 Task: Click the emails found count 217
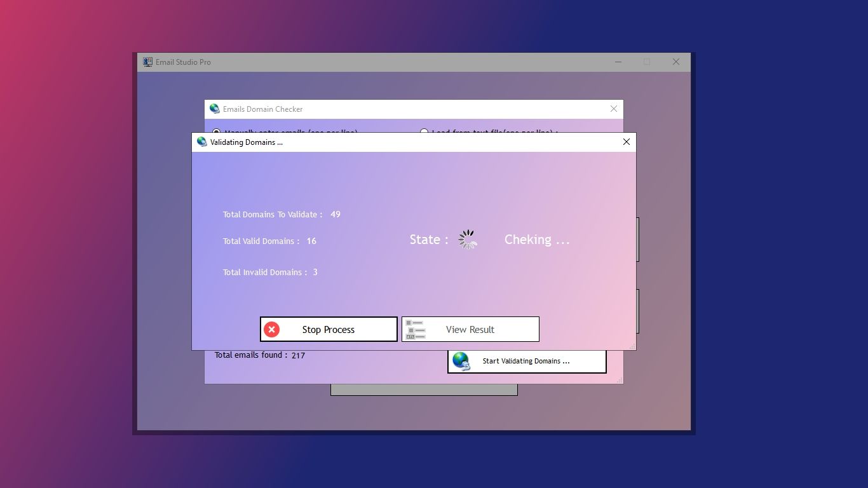[299, 356]
